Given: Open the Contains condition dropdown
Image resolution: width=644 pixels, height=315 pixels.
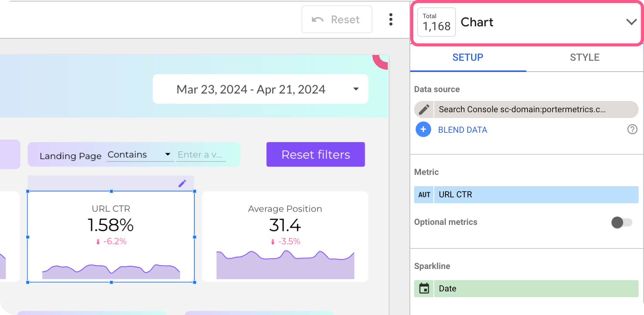Looking at the screenshot, I should (140, 155).
